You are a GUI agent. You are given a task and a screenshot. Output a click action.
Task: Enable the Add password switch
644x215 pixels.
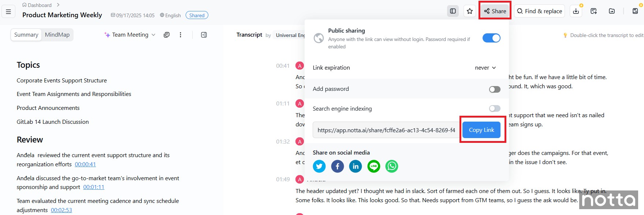(495, 89)
